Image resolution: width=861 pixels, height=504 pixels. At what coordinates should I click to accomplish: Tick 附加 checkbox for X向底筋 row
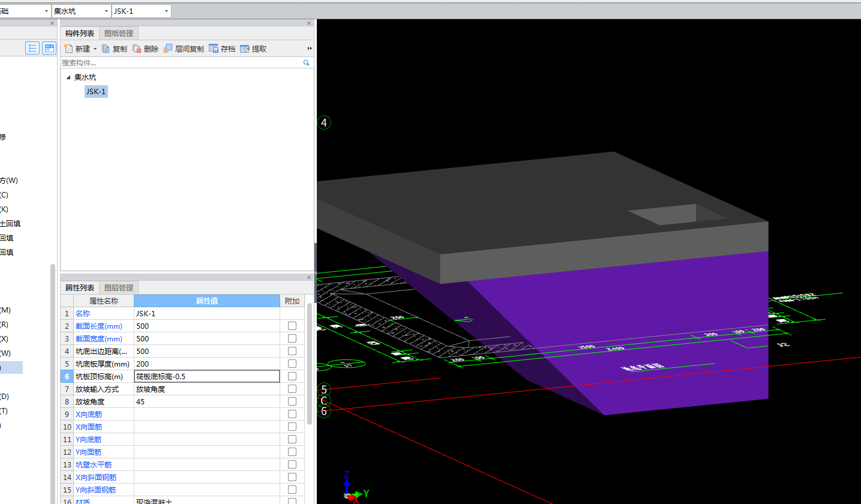click(x=292, y=414)
